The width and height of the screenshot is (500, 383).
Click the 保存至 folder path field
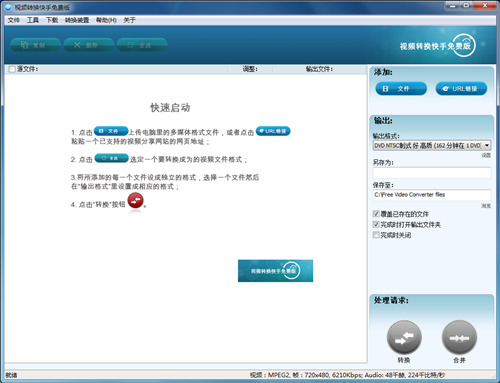click(432, 195)
